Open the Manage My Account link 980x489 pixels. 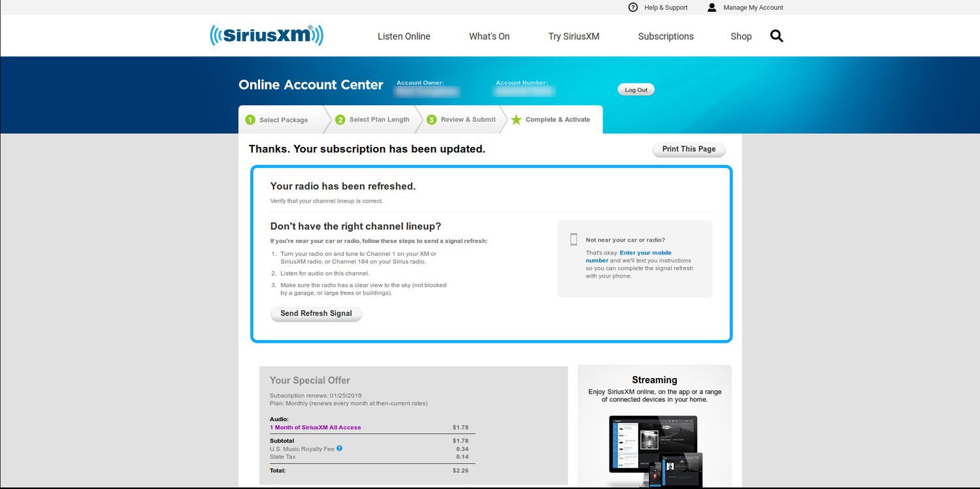753,8
